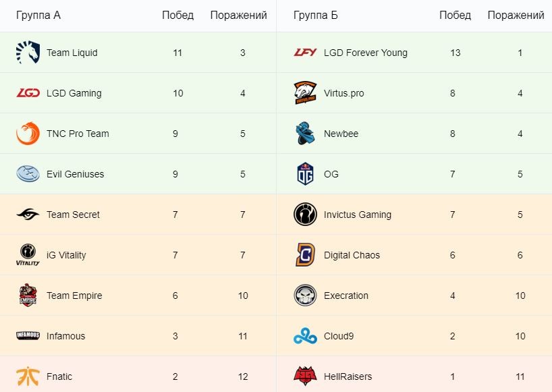The image size is (552, 392).
Task: Click the TNC Pro Team phoenix logo
Action: pyautogui.click(x=28, y=134)
